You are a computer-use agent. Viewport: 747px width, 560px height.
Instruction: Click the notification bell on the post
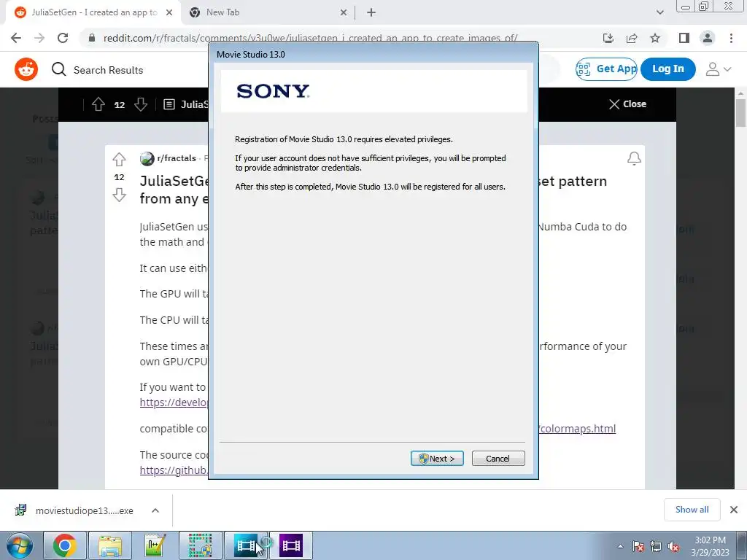(x=634, y=158)
